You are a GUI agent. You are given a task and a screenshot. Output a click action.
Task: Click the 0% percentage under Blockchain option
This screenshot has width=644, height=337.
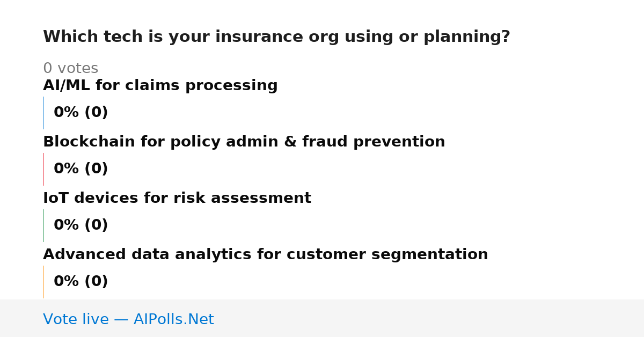(x=67, y=169)
